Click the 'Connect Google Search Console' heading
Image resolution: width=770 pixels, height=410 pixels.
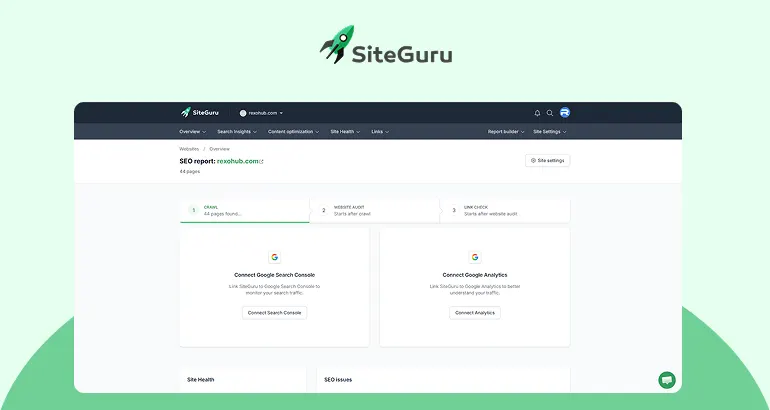click(275, 275)
